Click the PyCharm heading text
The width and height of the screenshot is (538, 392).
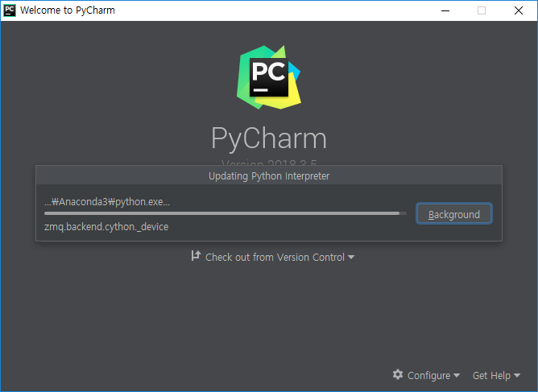click(269, 138)
